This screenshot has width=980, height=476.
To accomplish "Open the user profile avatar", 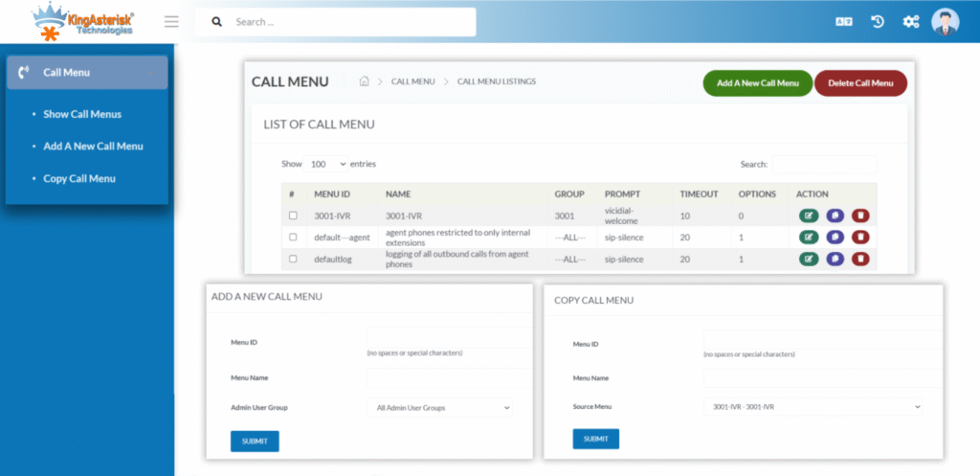I will [945, 21].
